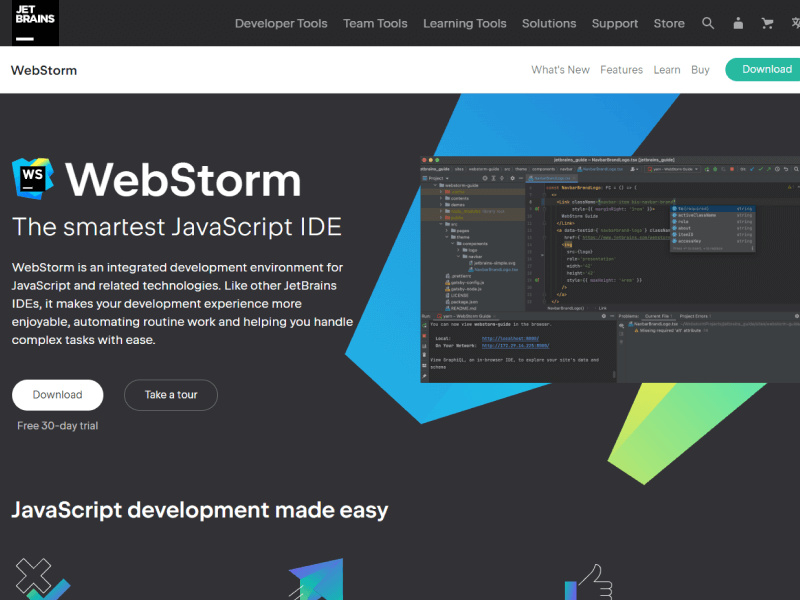Expand the pages folder in IDE project tree
The height and width of the screenshot is (600, 800).
coord(447,231)
